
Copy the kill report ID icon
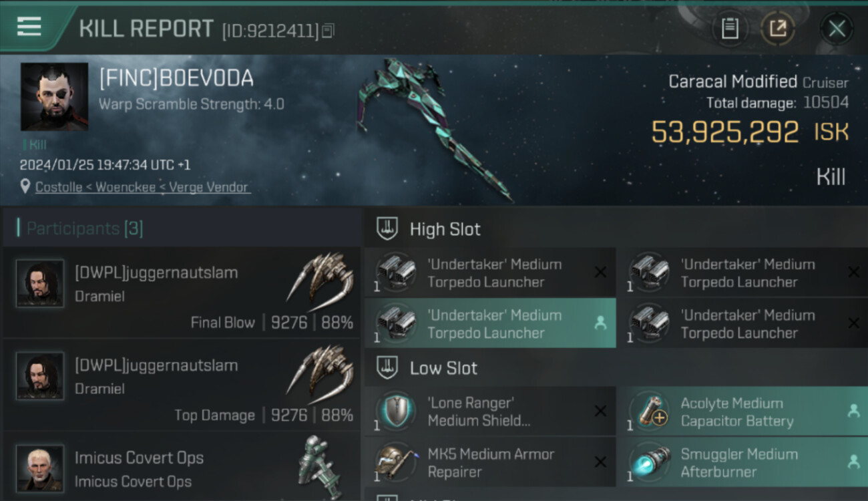coord(328,31)
